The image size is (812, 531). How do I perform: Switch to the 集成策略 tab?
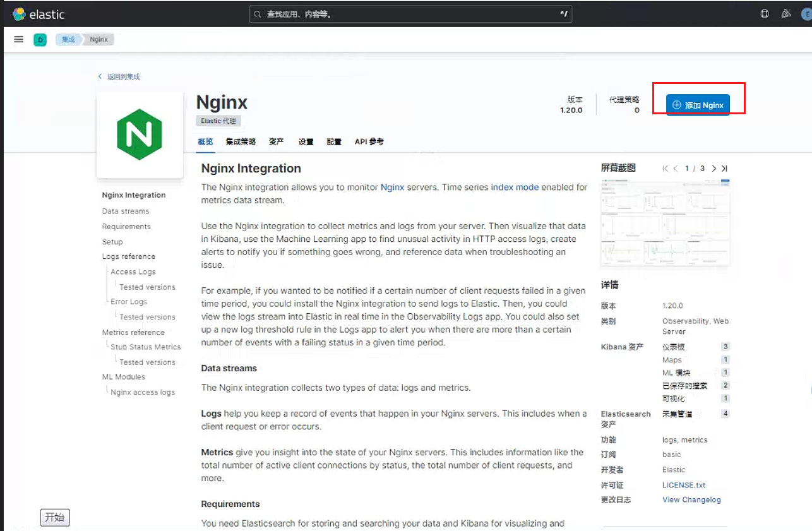pos(241,141)
